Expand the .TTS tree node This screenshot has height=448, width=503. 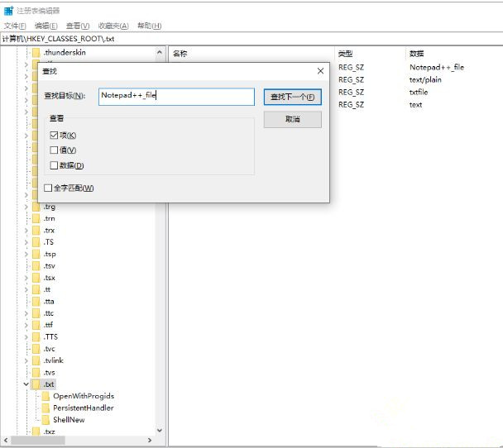click(x=26, y=336)
